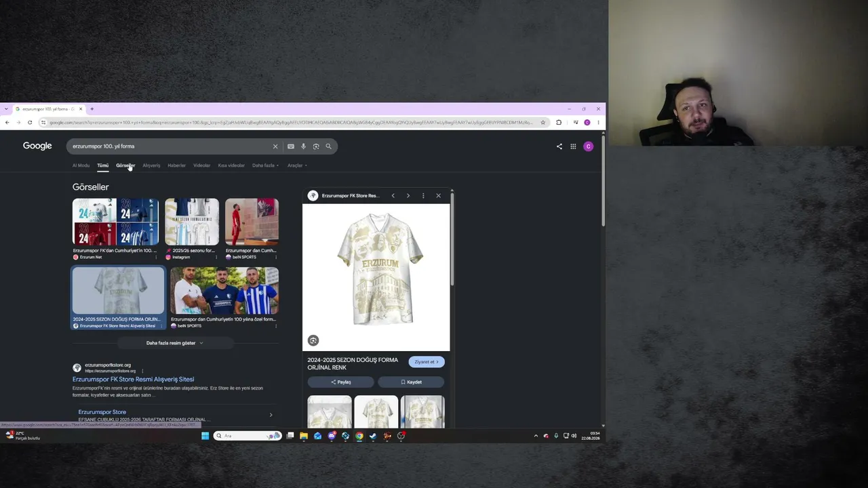868x488 pixels.
Task: Click the Ziyaret et button
Action: pos(427,362)
